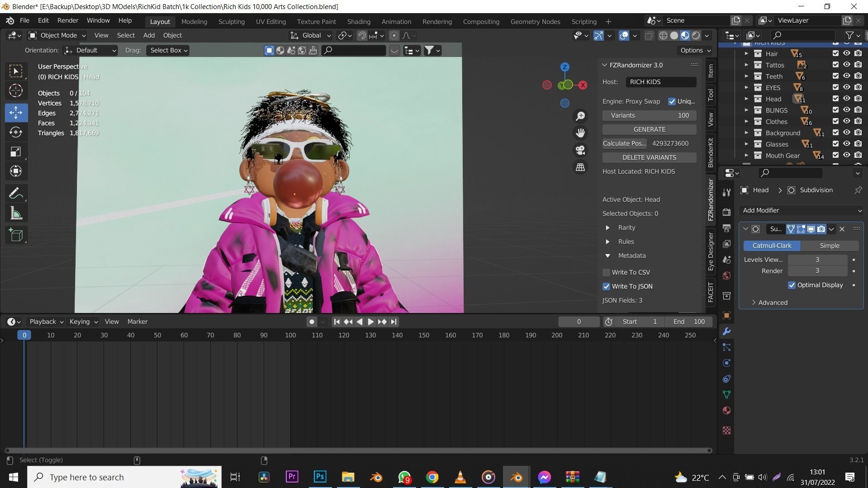Viewport: 868px width, 488px height.
Task: Choose the Catmull-Clark subdivision type
Action: click(x=772, y=246)
